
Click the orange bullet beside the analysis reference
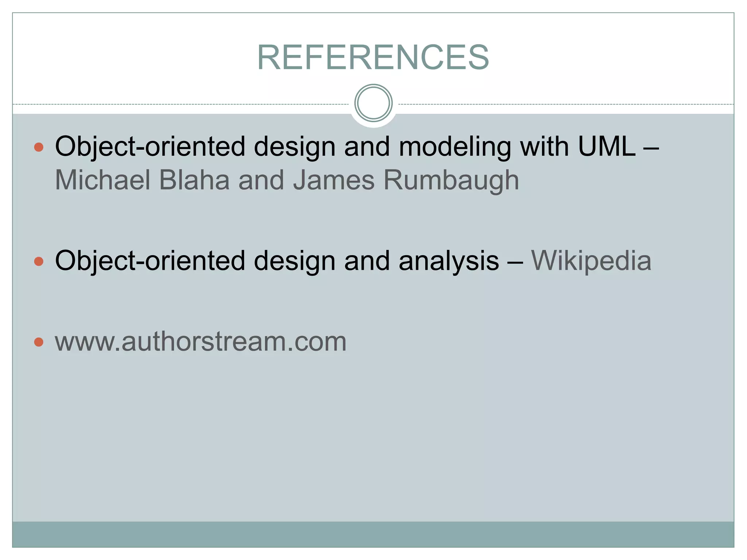click(39, 261)
